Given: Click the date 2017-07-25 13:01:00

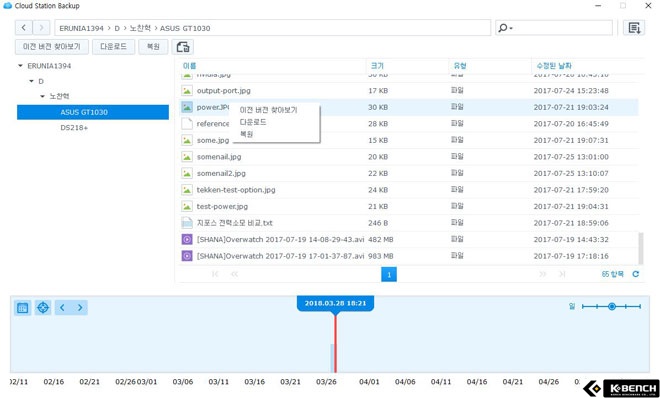Looking at the screenshot, I should pyautogui.click(x=571, y=157).
